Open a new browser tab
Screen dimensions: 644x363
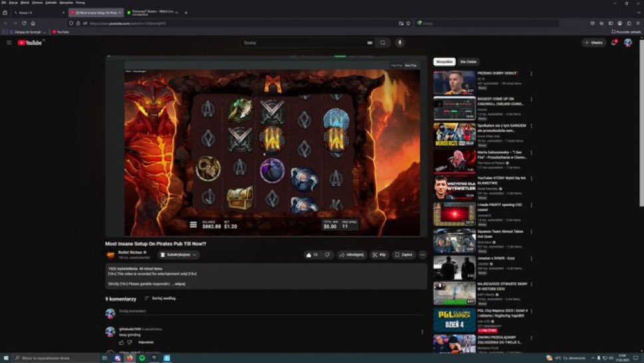[x=186, y=13]
